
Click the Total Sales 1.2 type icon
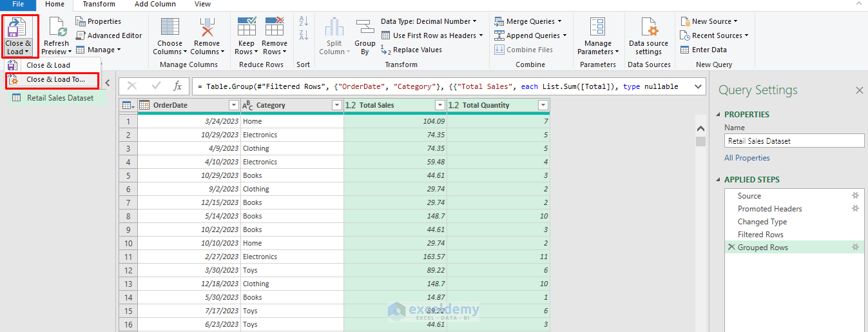pyautogui.click(x=351, y=105)
